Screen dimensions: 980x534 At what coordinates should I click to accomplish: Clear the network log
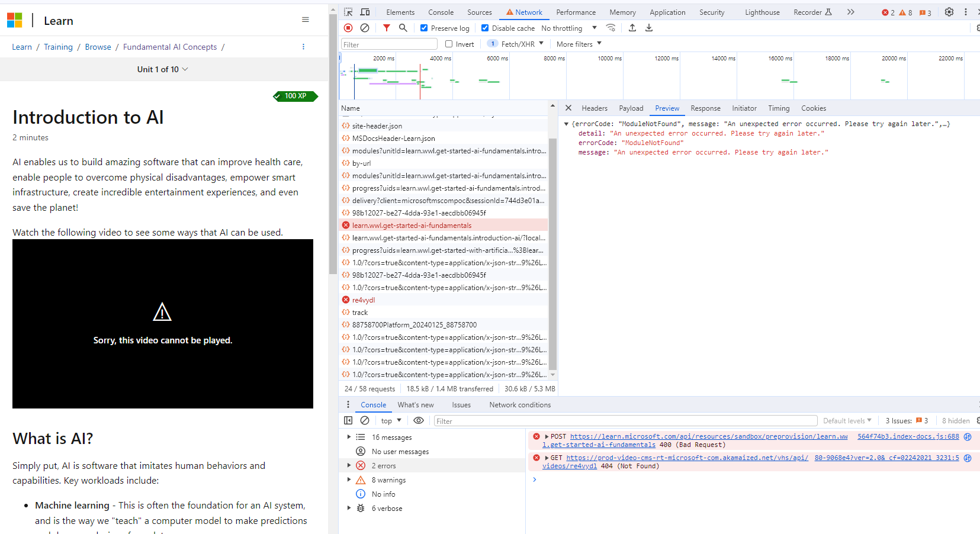click(x=365, y=28)
